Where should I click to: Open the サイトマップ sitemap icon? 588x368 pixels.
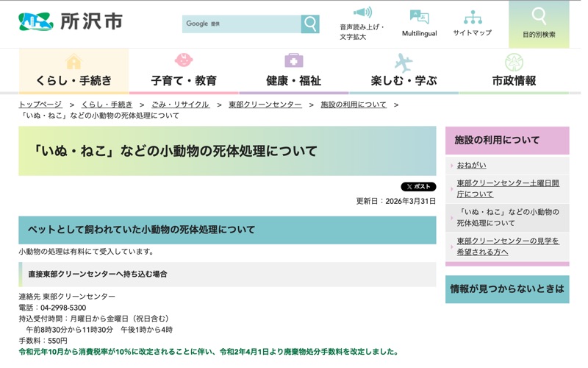coord(473,17)
